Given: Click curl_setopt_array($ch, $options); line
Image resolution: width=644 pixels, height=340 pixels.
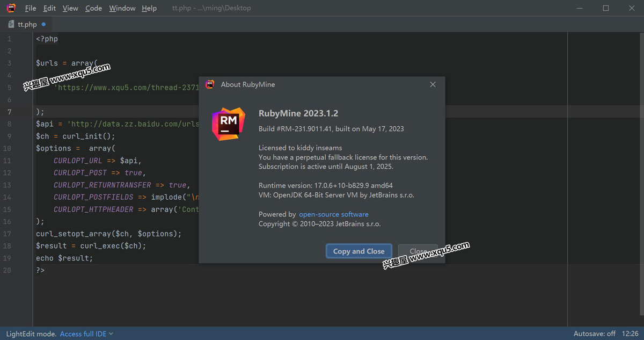Looking at the screenshot, I should coord(109,234).
